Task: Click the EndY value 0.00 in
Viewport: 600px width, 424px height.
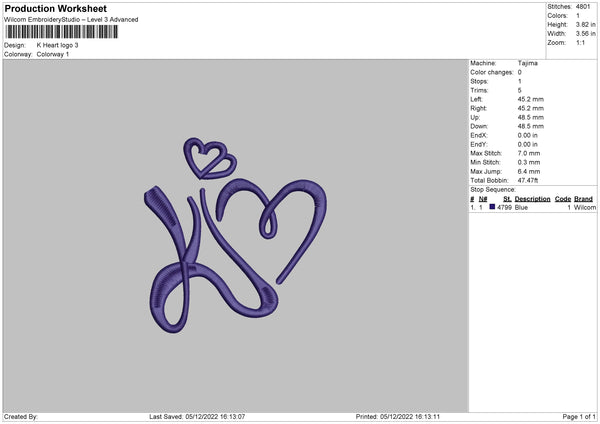Action: (528, 144)
